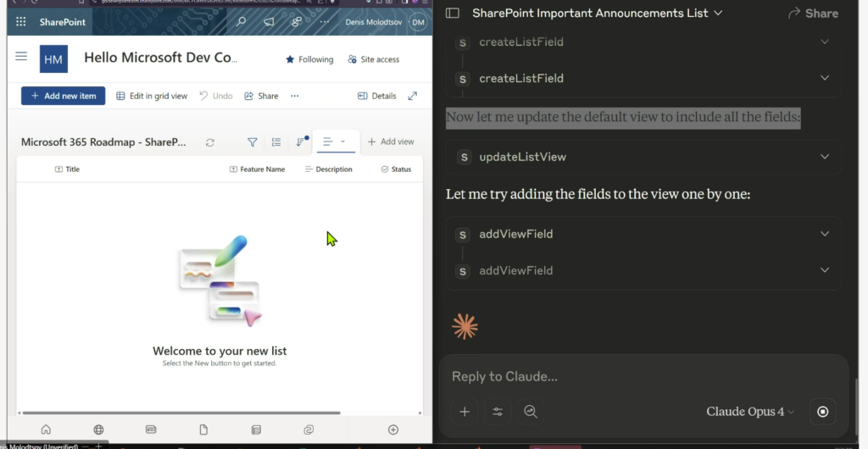Open the hamburger navigation menu
This screenshot has height=449, width=868.
(x=21, y=57)
